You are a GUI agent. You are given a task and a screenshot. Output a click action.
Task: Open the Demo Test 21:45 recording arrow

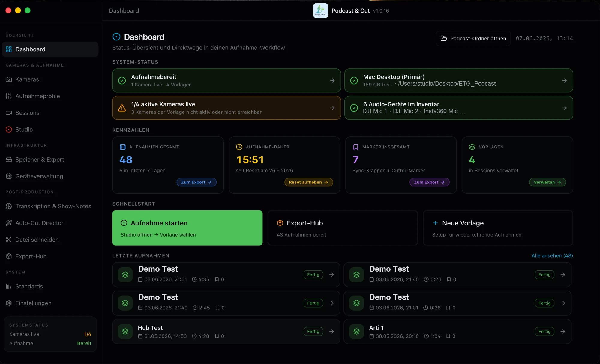coord(563,275)
